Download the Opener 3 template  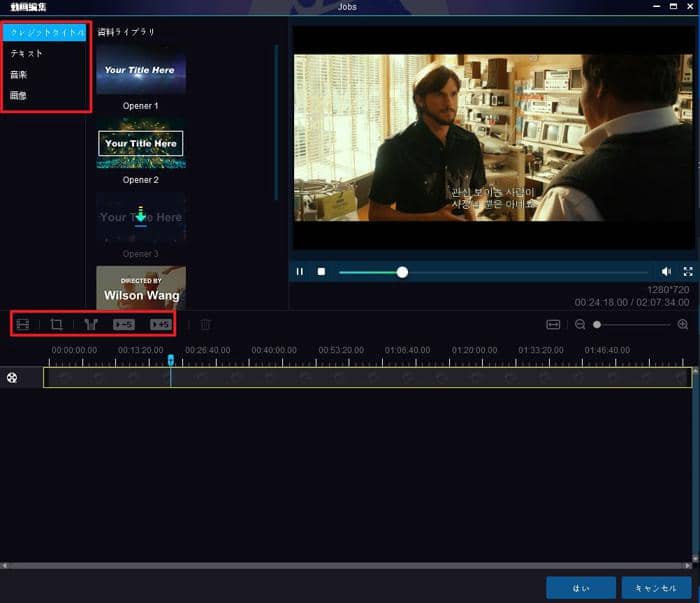141,216
